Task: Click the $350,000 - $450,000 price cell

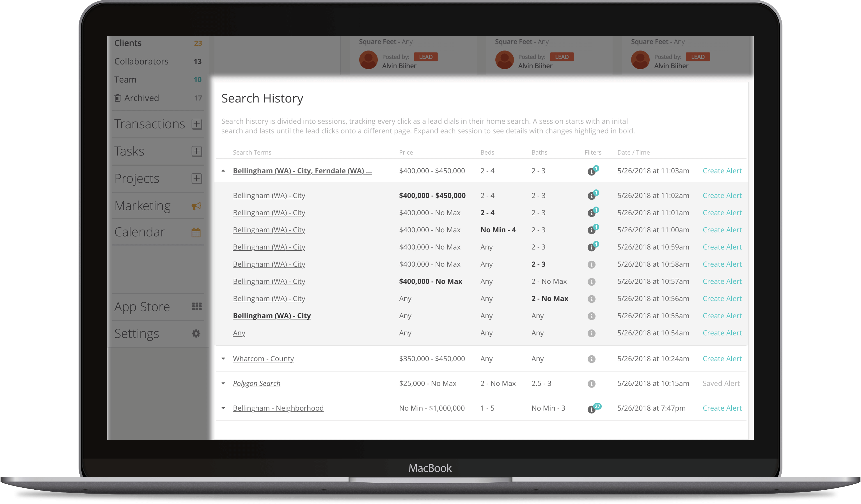Action: pos(432,359)
